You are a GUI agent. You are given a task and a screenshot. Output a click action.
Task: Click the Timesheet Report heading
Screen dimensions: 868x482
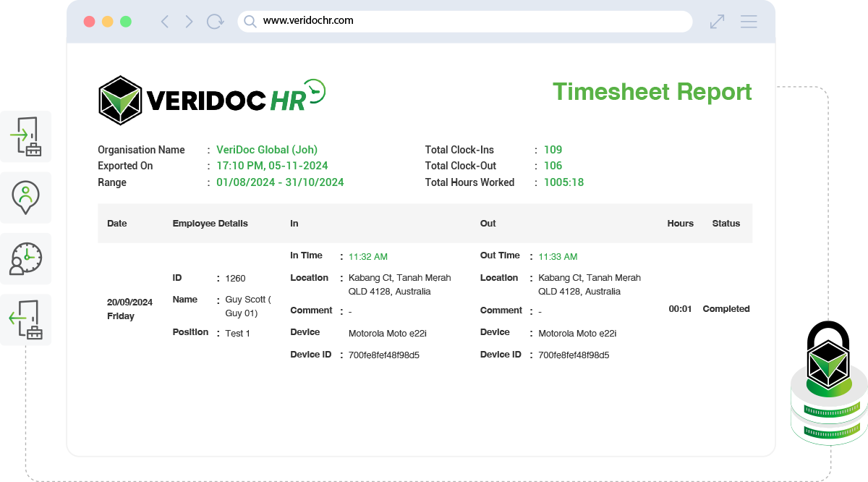pos(652,92)
